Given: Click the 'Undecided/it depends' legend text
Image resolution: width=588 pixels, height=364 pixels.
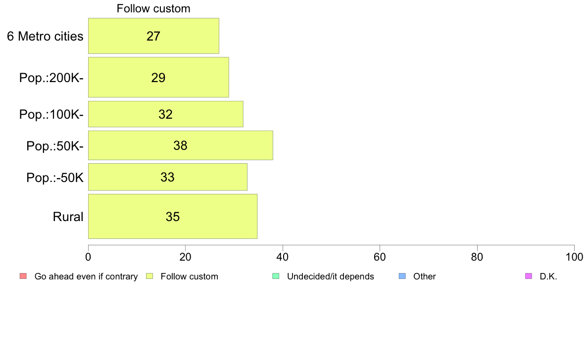Looking at the screenshot, I should point(331,276).
